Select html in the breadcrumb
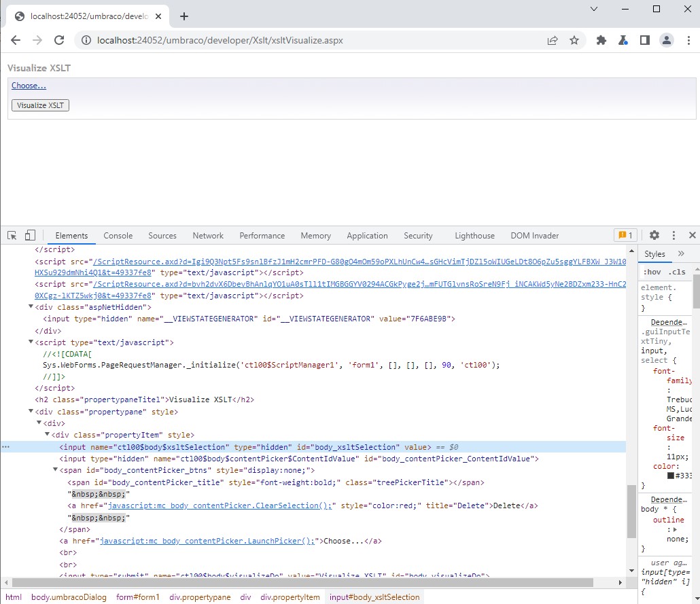700x604 pixels. coord(14,597)
